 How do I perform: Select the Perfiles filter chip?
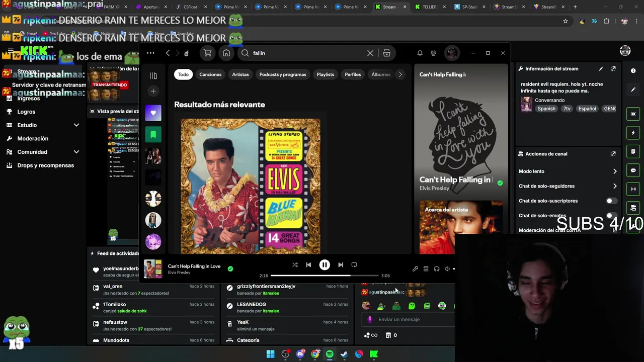click(x=353, y=74)
